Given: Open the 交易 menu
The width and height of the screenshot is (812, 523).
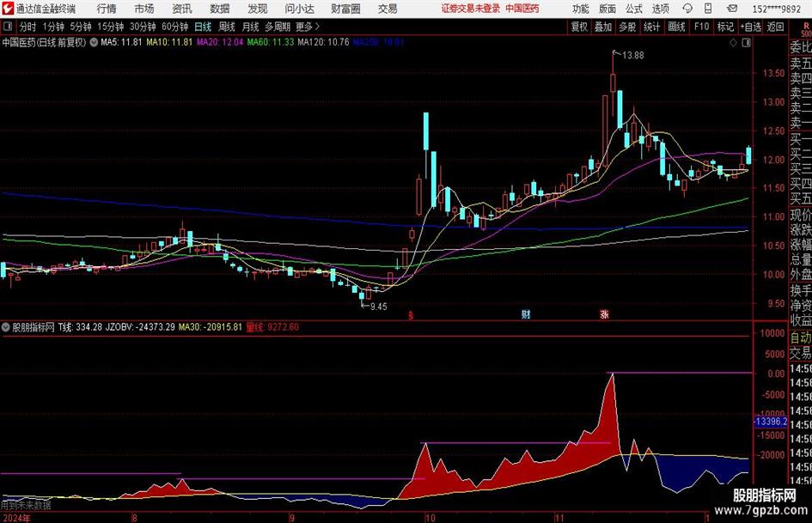Looking at the screenshot, I should pos(388,9).
